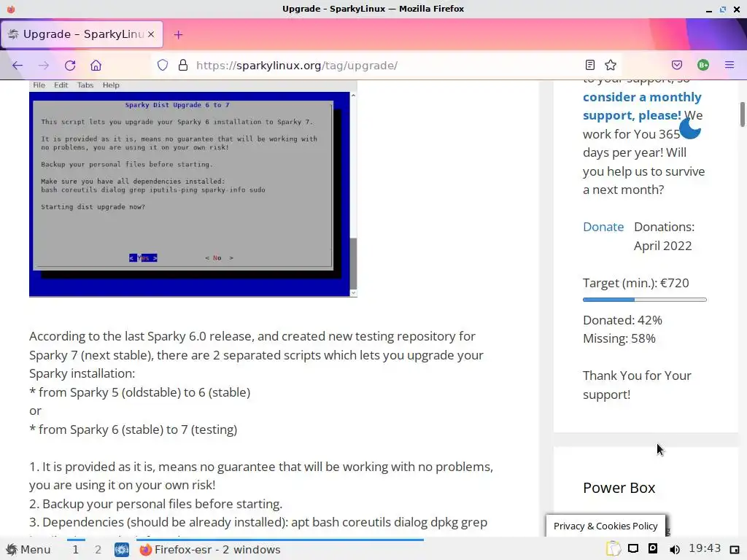The width and height of the screenshot is (747, 560).
Task: Click the Sparky Dist Upgrade screenshot image
Action: [193, 189]
